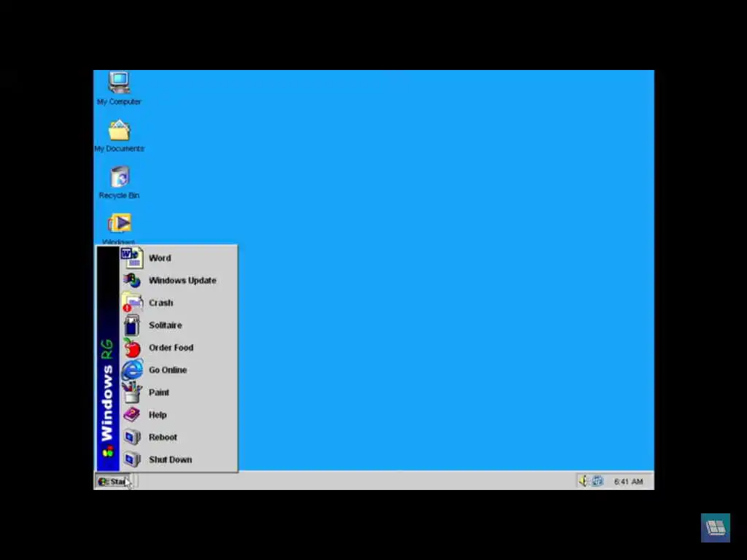This screenshot has width=747, height=560.
Task: Click the Windows Update globe icon
Action: [x=132, y=280]
